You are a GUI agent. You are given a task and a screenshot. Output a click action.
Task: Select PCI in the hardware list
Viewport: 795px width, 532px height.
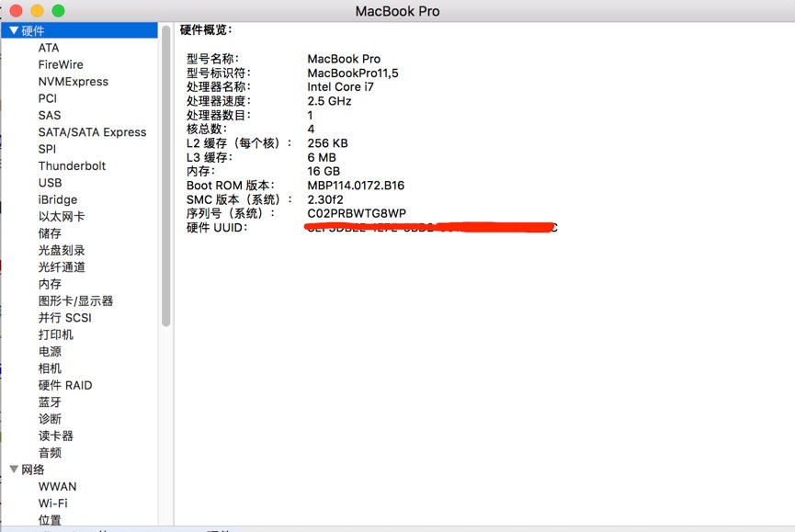[x=48, y=98]
